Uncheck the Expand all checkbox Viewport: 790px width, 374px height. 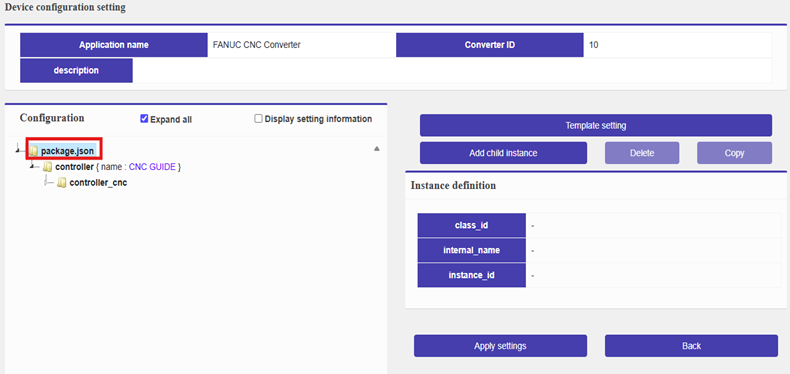(x=144, y=119)
